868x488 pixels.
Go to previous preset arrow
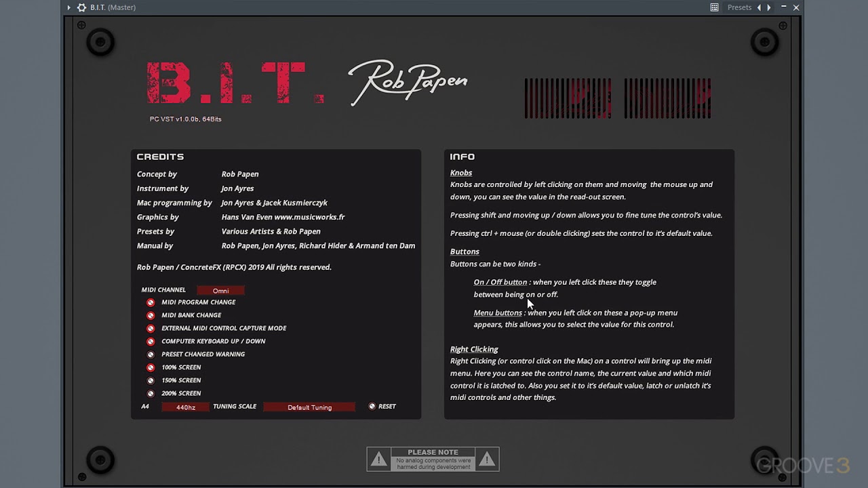click(759, 7)
